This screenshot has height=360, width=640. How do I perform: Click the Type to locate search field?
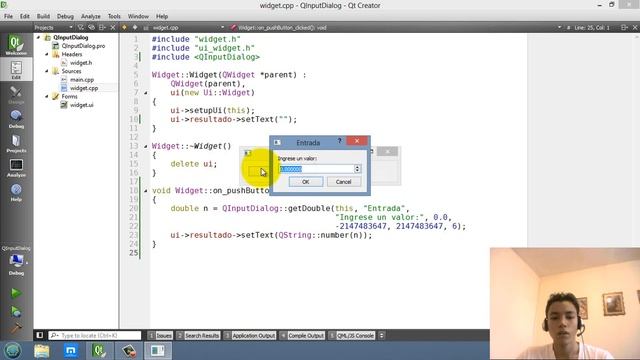coord(95,335)
